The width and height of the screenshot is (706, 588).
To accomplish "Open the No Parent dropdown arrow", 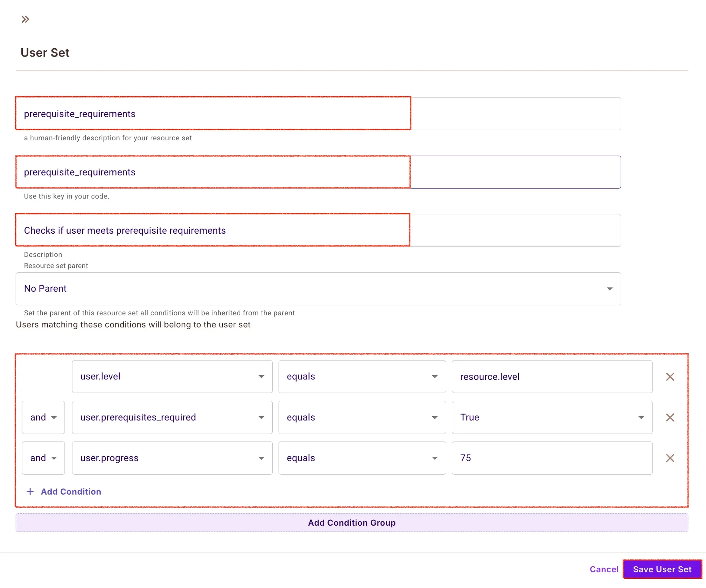I will coord(609,289).
